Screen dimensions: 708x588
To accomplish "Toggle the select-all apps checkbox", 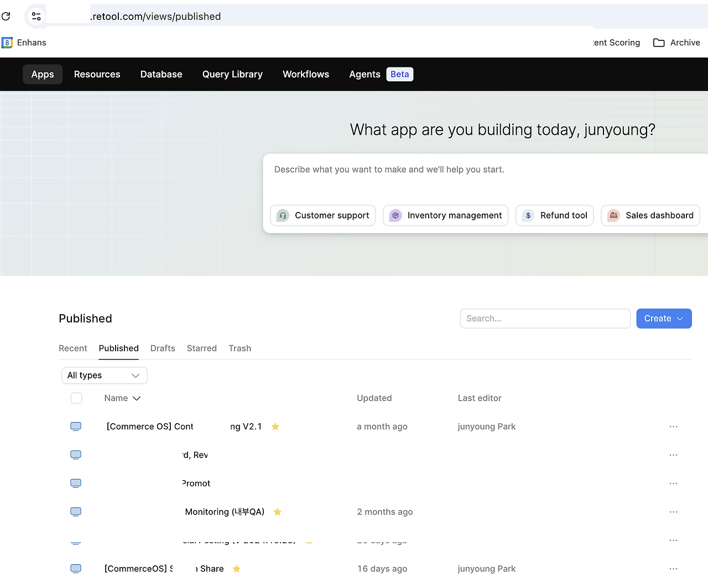I will coord(77,398).
